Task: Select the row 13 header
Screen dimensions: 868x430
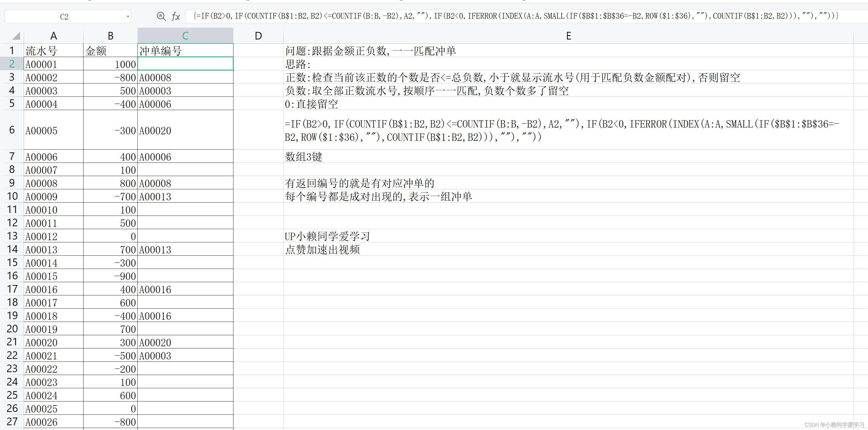Action: click(12, 236)
